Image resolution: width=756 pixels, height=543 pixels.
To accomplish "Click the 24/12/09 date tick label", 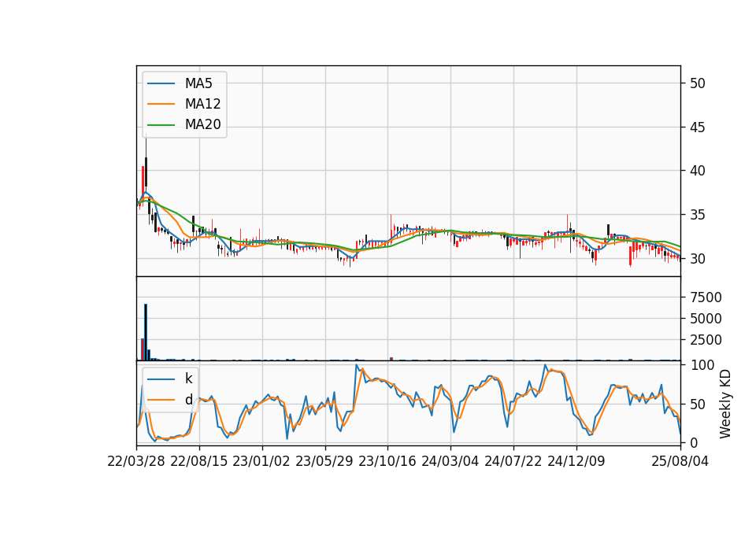I will [x=576, y=461].
